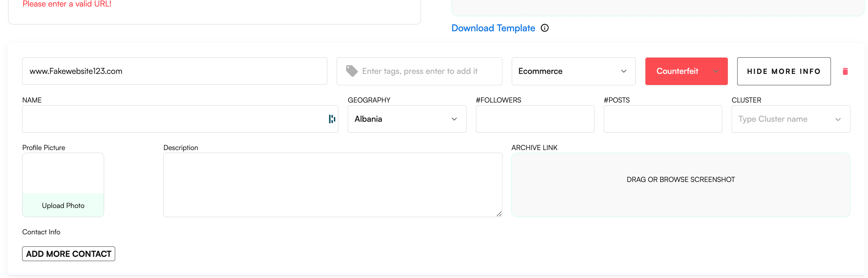Open the Ecommerce type dropdown
The image size is (868, 278).
[573, 71]
